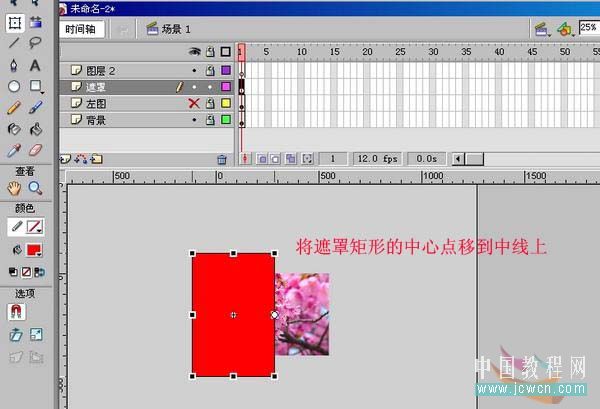Click the No Color button
This screenshot has height=409, width=600.
(26, 272)
